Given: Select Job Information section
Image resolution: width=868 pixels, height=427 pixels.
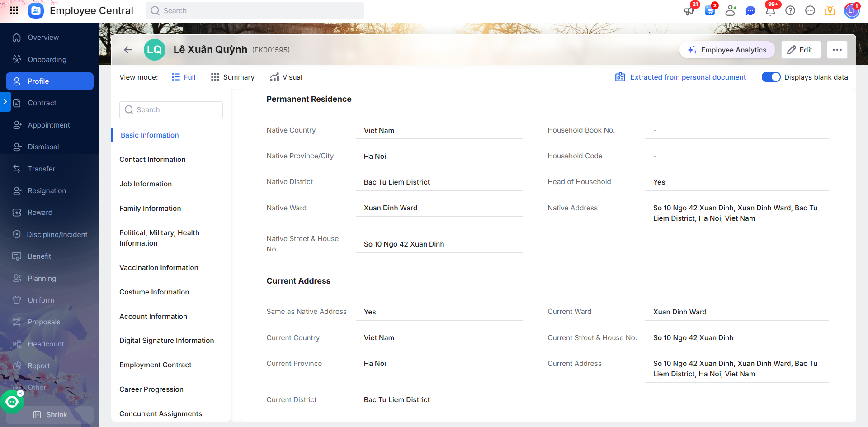Looking at the screenshot, I should coord(146,184).
